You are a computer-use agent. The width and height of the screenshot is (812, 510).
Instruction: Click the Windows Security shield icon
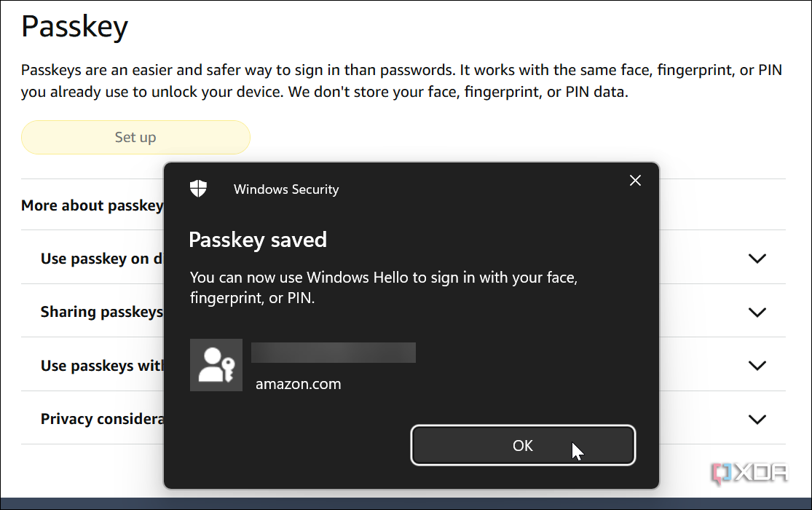pos(197,188)
